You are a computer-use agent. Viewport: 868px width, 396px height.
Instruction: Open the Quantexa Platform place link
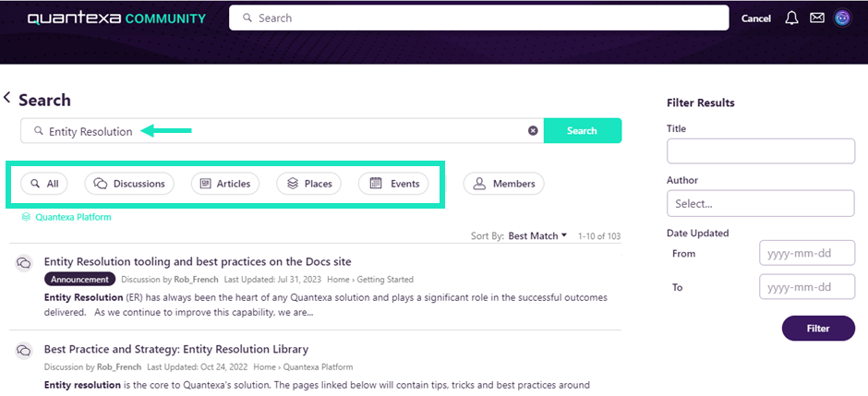tap(73, 217)
